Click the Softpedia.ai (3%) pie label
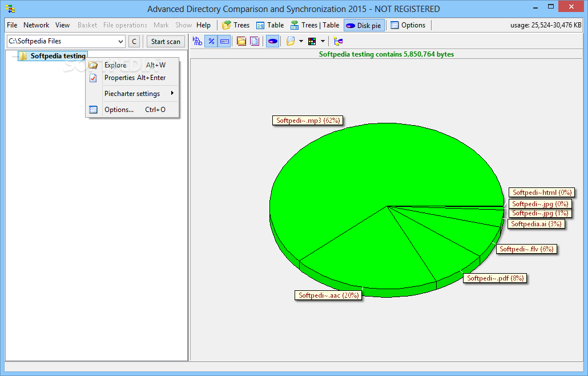The width and height of the screenshot is (588, 376). (x=536, y=224)
